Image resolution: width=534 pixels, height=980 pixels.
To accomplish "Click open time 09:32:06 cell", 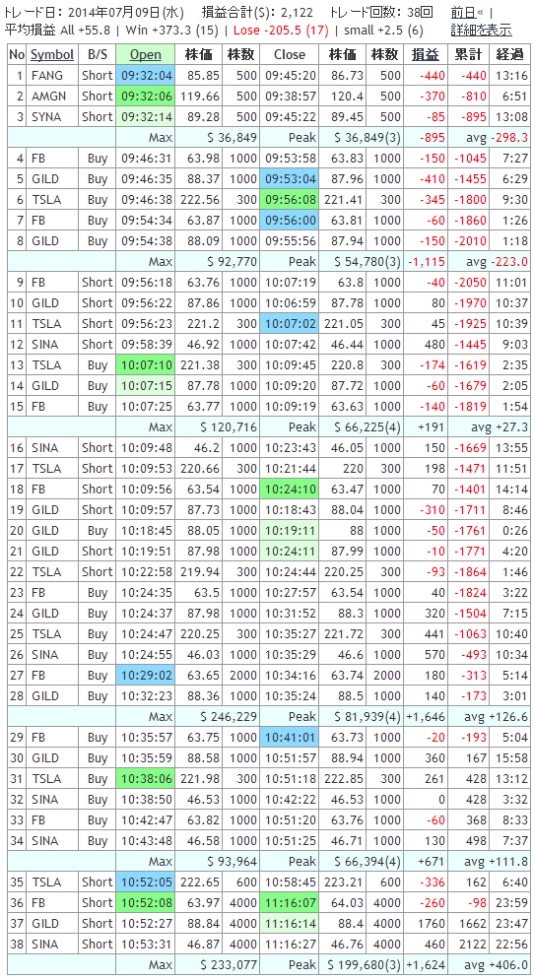I will [x=145, y=97].
